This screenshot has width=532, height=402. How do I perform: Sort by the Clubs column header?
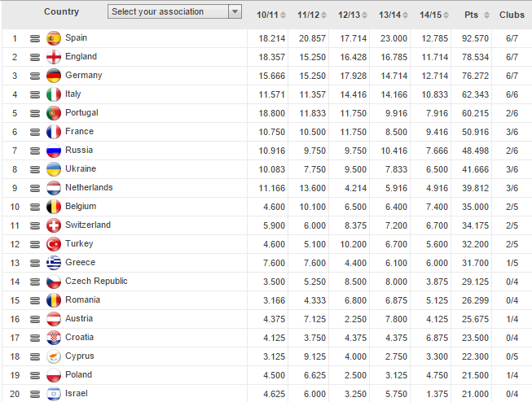pyautogui.click(x=512, y=15)
